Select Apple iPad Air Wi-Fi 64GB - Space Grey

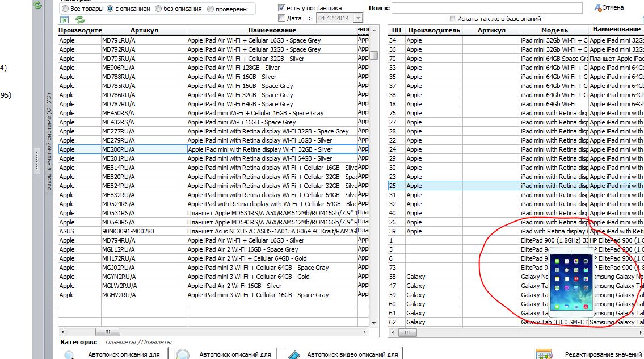(x=272, y=104)
